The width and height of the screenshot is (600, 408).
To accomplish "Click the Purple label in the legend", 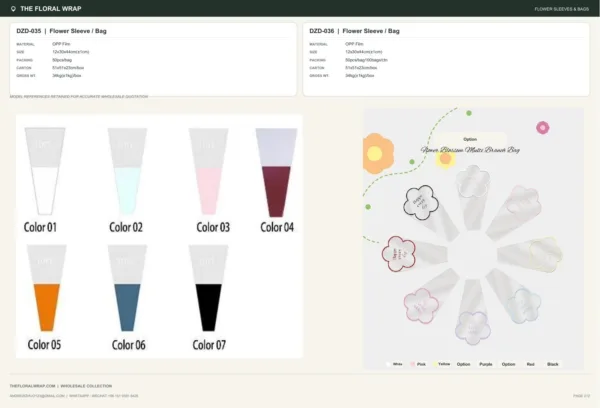I will (x=486, y=364).
